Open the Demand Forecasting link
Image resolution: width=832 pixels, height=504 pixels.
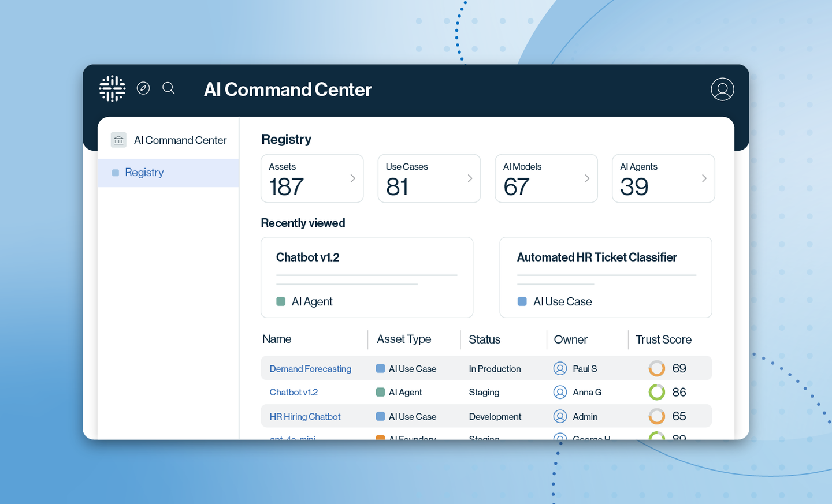[310, 369]
